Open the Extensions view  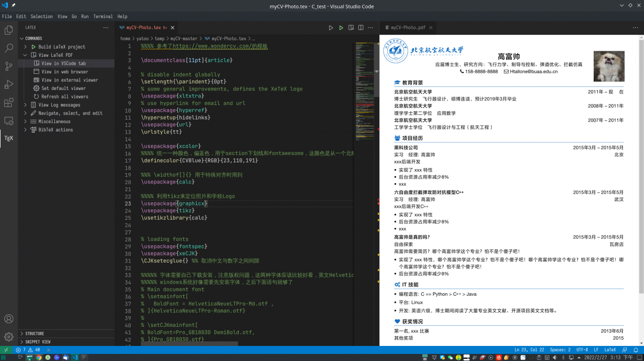click(9, 103)
